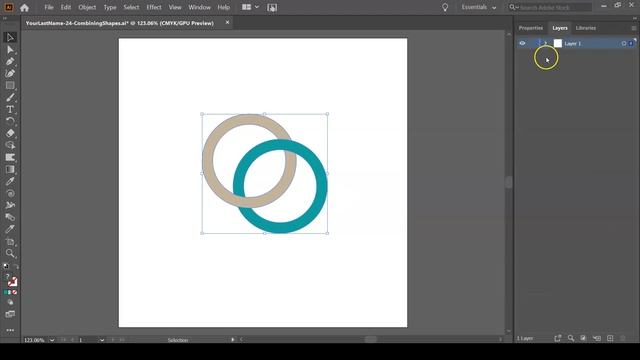Open the Select menu
640x360 pixels.
click(x=131, y=7)
